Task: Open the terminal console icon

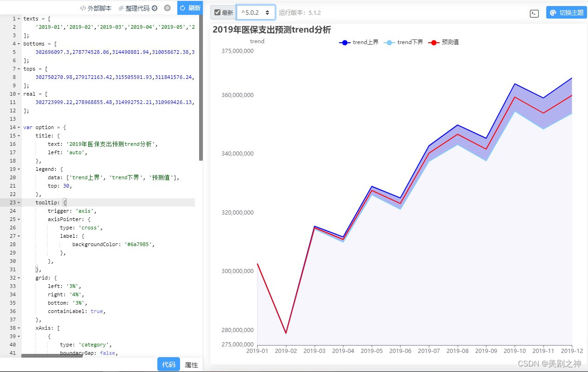Action: click(x=534, y=13)
